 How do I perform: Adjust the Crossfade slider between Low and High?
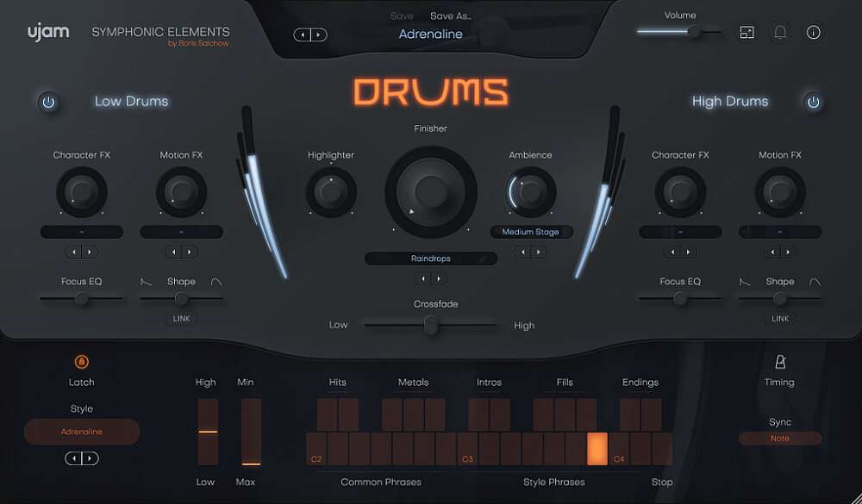point(430,325)
